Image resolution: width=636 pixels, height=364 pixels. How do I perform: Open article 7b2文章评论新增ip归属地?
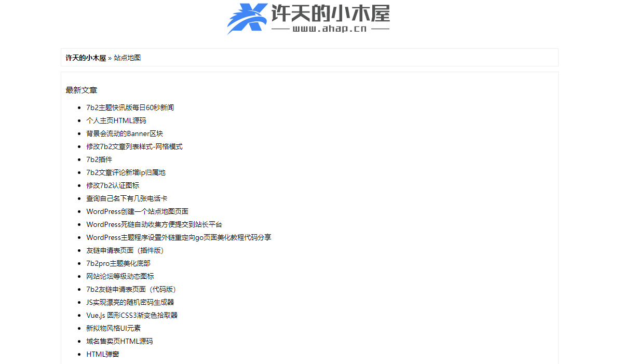(x=126, y=172)
